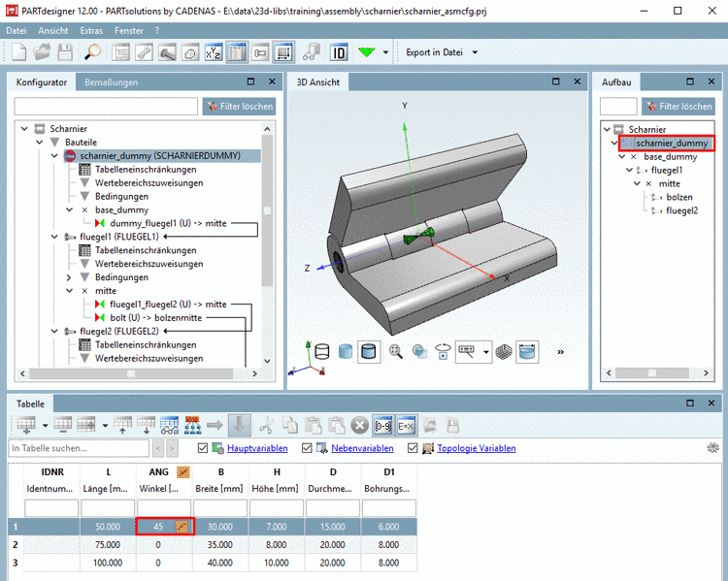This screenshot has height=581, width=728.
Task: Toggle the Topologie Variablen checkbox
Action: (413, 448)
